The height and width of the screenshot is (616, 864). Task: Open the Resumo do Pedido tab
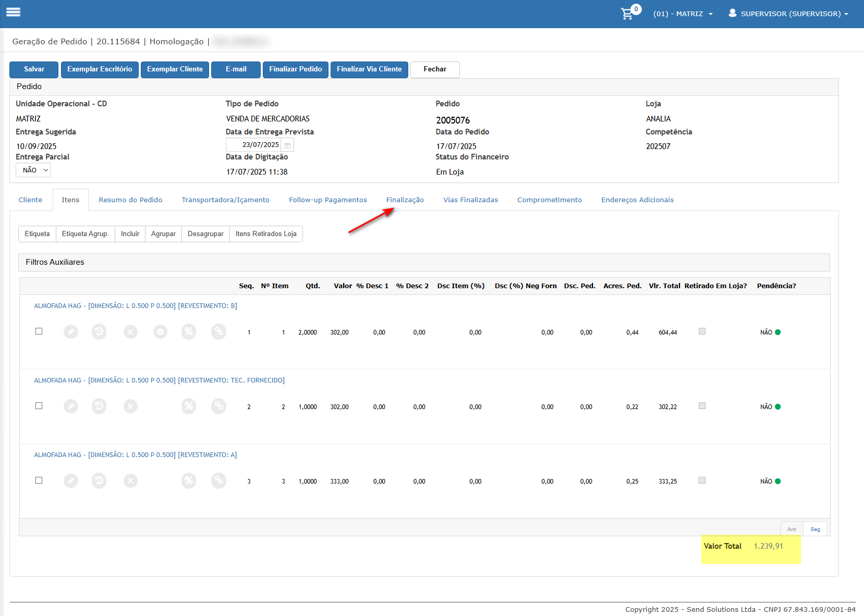[130, 200]
